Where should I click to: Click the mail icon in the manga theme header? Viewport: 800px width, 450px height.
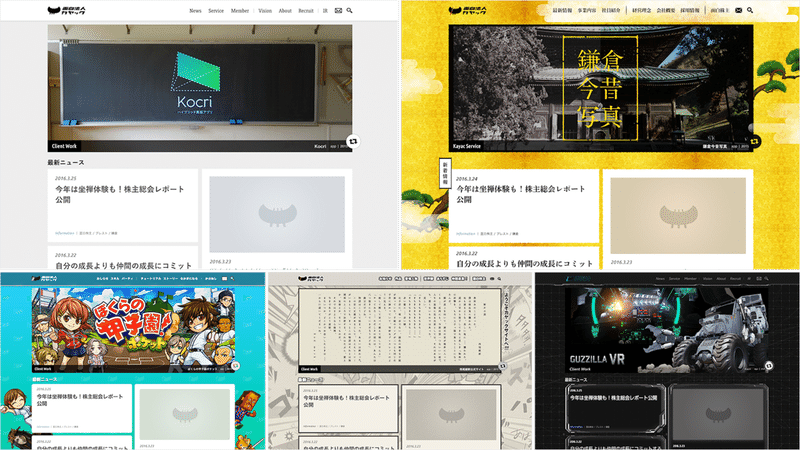[x=492, y=279]
